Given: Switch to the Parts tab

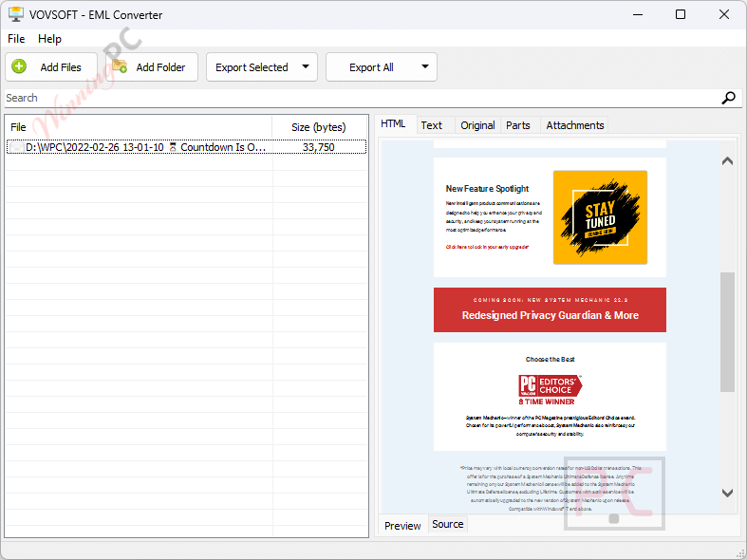Looking at the screenshot, I should tap(518, 125).
